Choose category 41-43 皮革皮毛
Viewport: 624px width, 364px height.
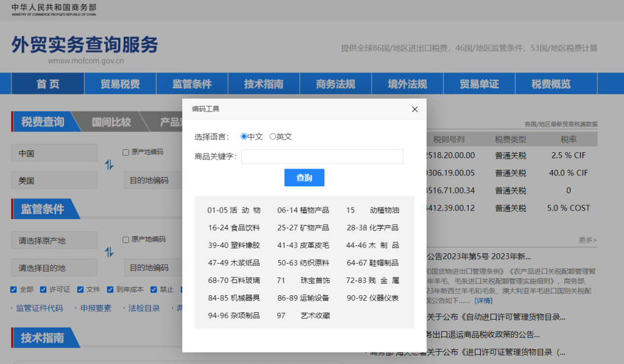coord(303,245)
